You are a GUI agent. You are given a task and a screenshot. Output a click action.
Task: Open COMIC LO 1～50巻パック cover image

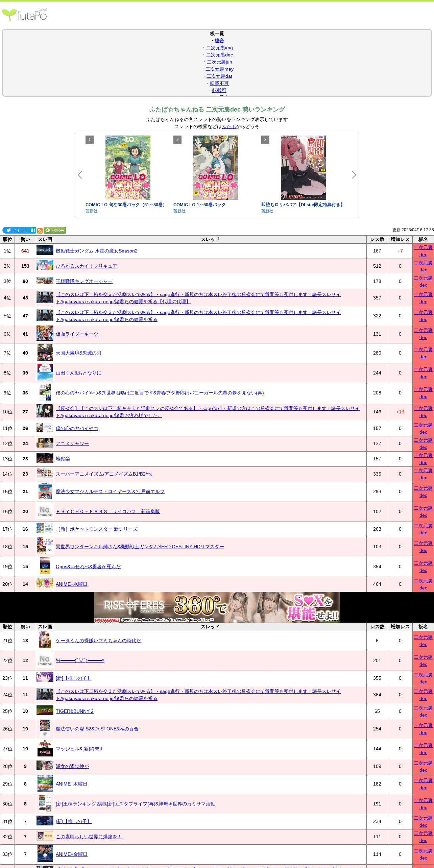point(216,168)
